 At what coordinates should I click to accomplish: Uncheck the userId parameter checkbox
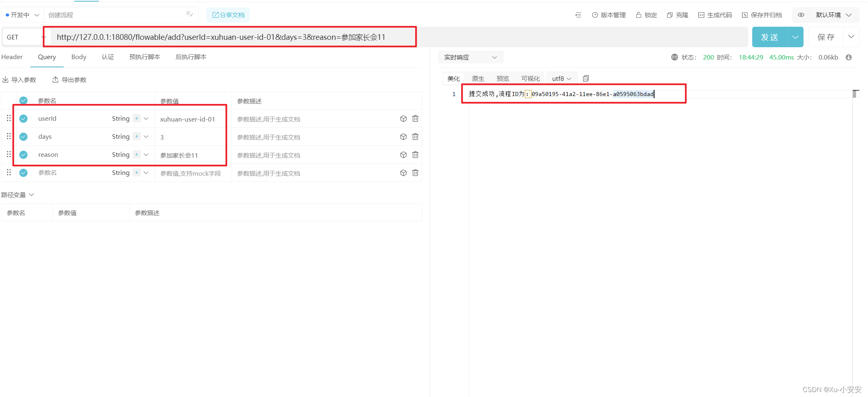[23, 119]
